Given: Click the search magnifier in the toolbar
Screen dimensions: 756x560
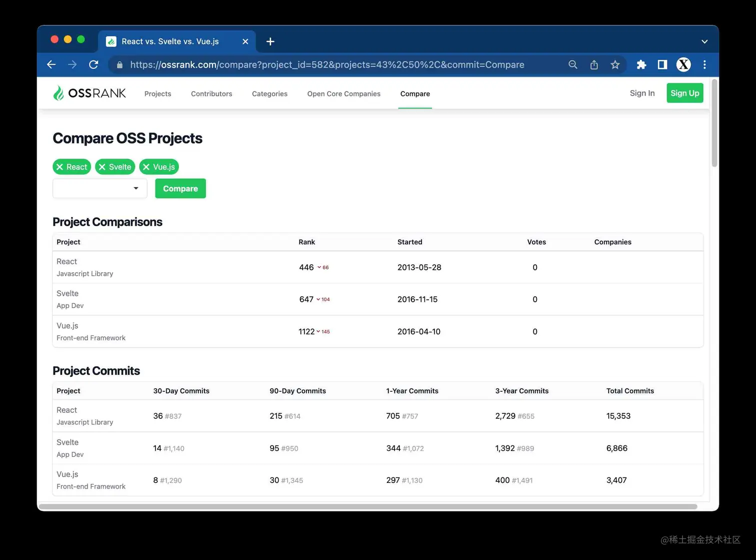Looking at the screenshot, I should (572, 65).
